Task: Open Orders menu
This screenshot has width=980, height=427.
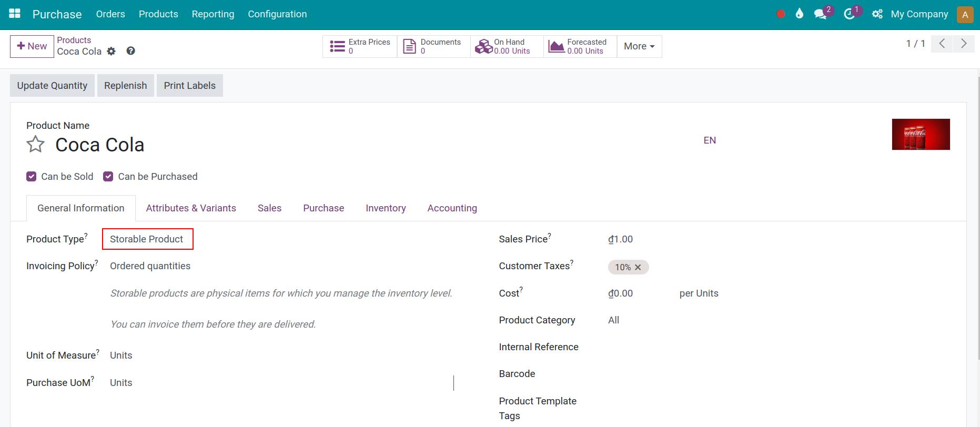Action: 110,14
